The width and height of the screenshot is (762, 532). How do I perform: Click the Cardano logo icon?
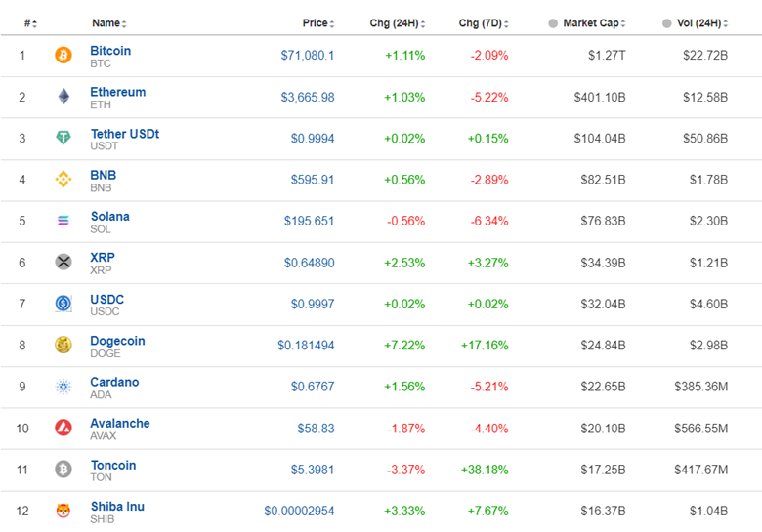(63, 387)
